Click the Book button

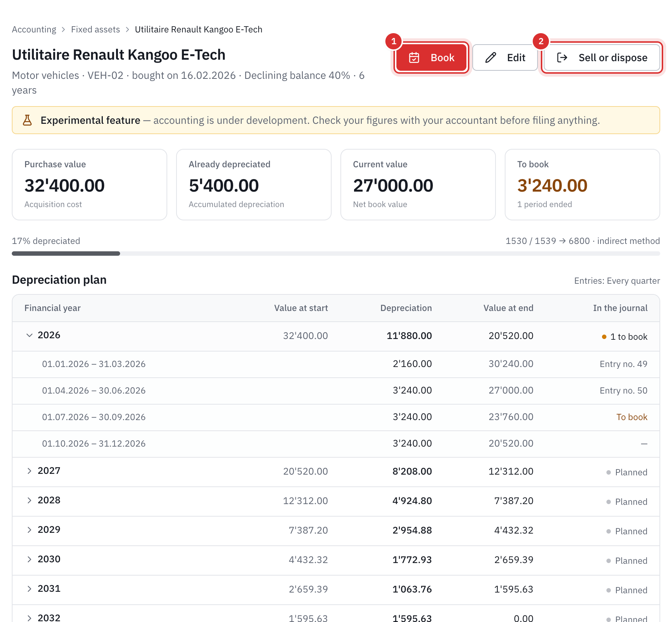(431, 57)
